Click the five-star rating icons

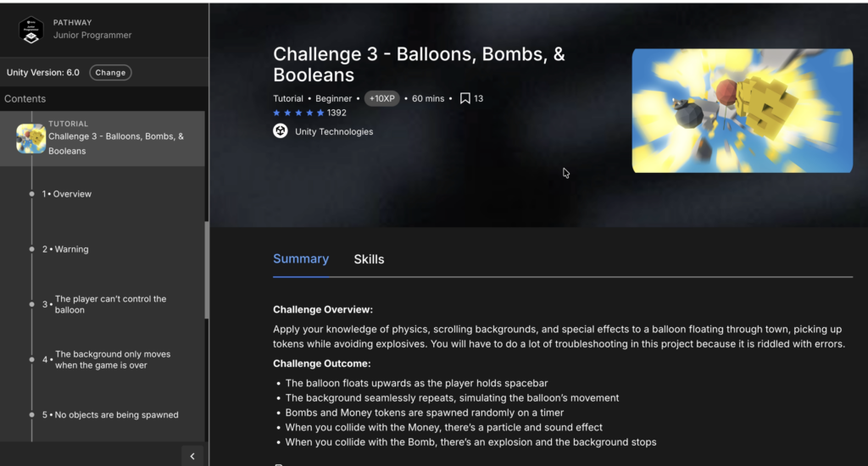point(298,113)
